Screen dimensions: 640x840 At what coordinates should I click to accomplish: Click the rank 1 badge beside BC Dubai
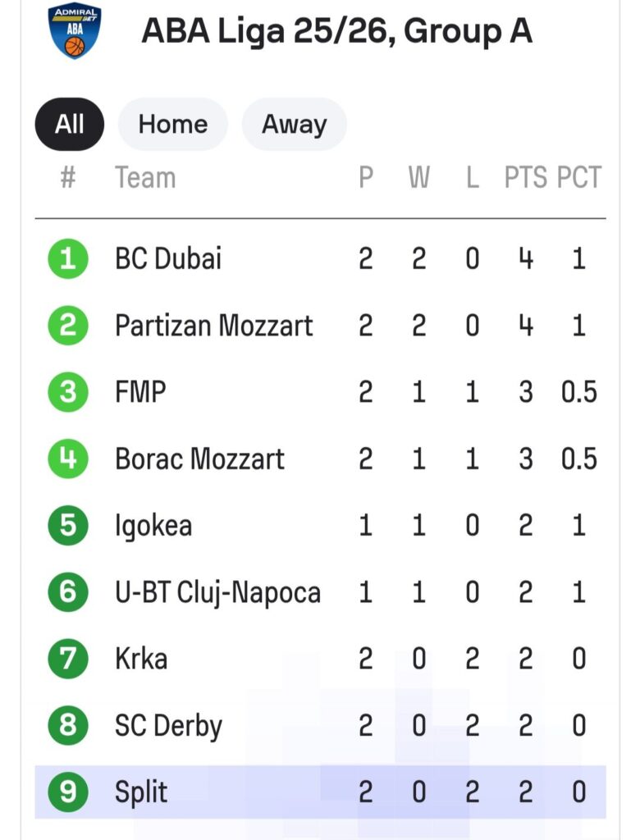point(68,259)
